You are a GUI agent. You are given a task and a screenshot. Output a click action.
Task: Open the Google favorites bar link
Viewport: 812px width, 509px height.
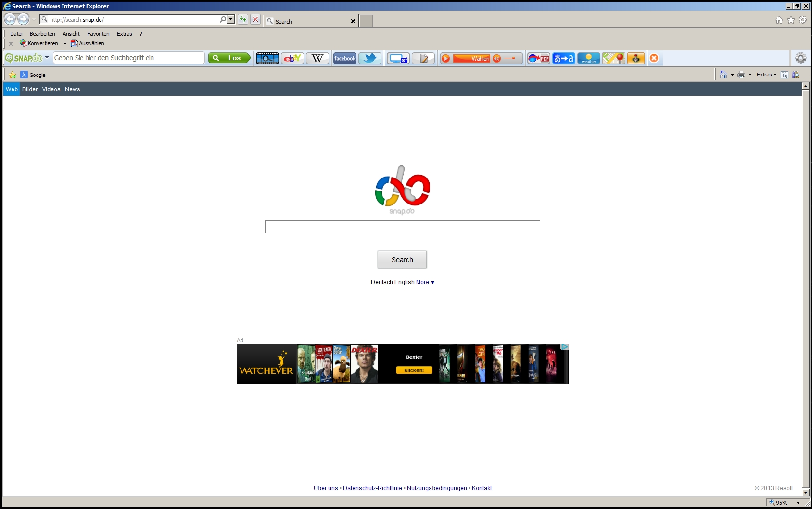point(33,75)
